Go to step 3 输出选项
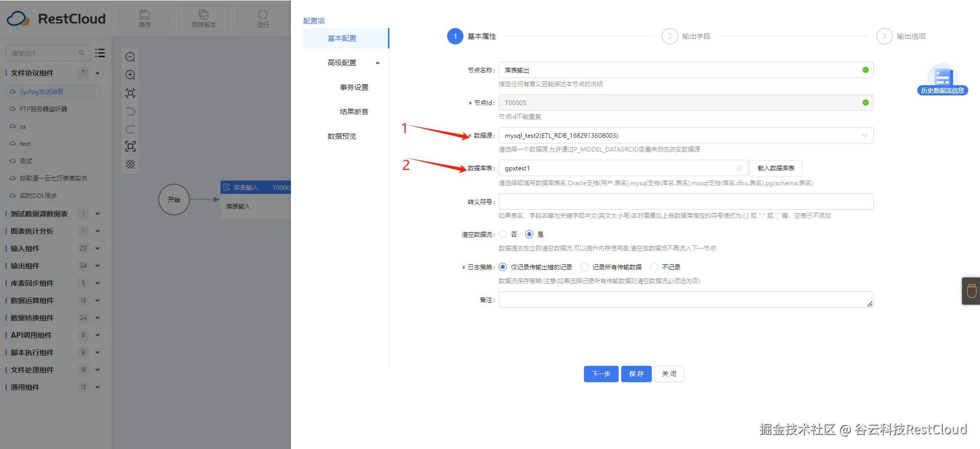 (x=901, y=36)
